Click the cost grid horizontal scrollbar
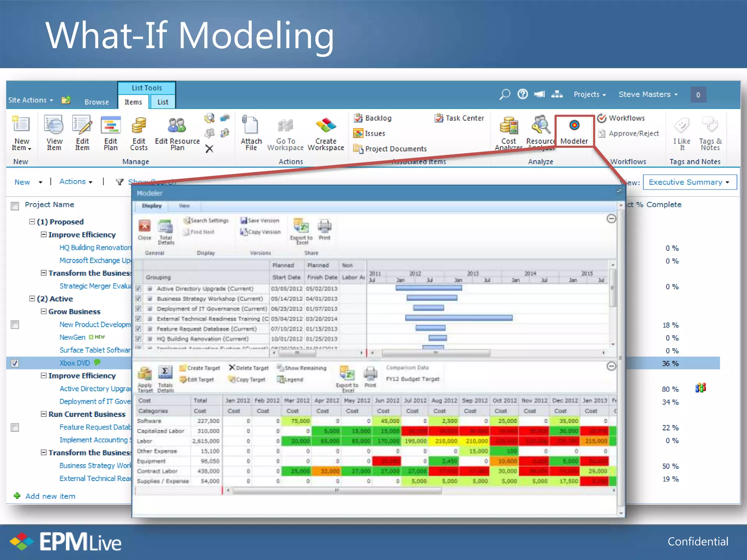The image size is (747, 560). (337, 491)
